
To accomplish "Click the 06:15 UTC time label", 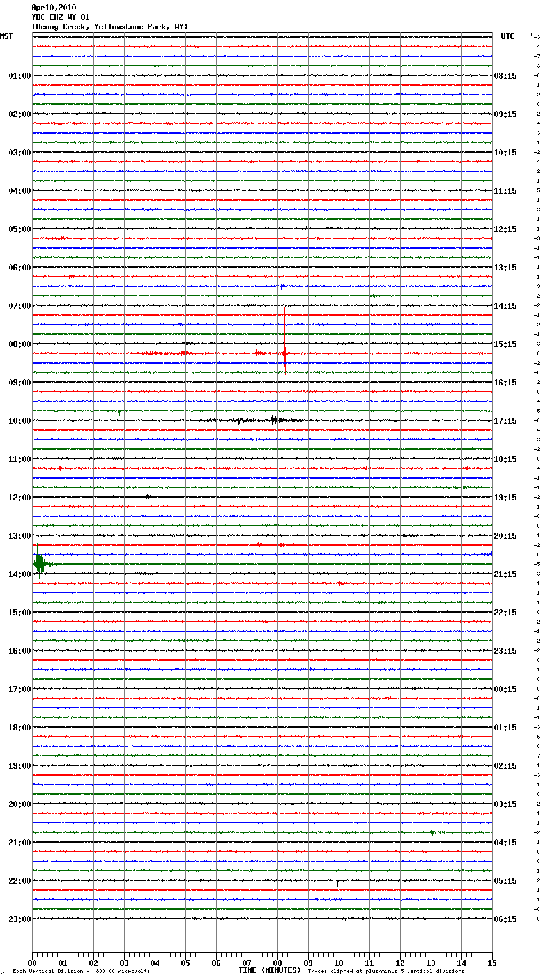I will pyautogui.click(x=505, y=919).
